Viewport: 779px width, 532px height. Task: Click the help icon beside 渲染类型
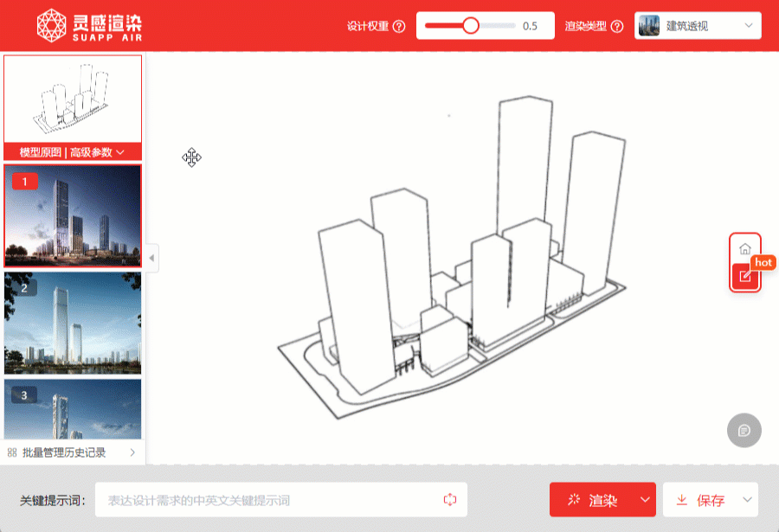coord(617,26)
